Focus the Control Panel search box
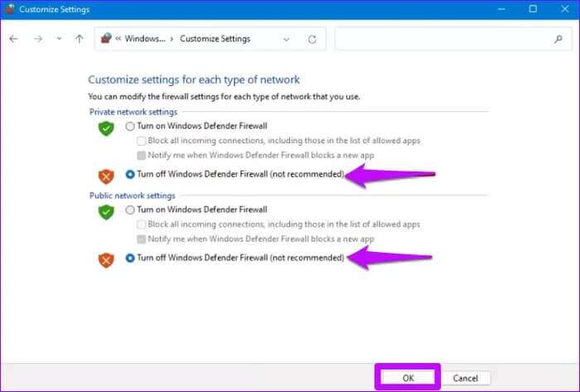The width and height of the screenshot is (580, 392). [453, 39]
